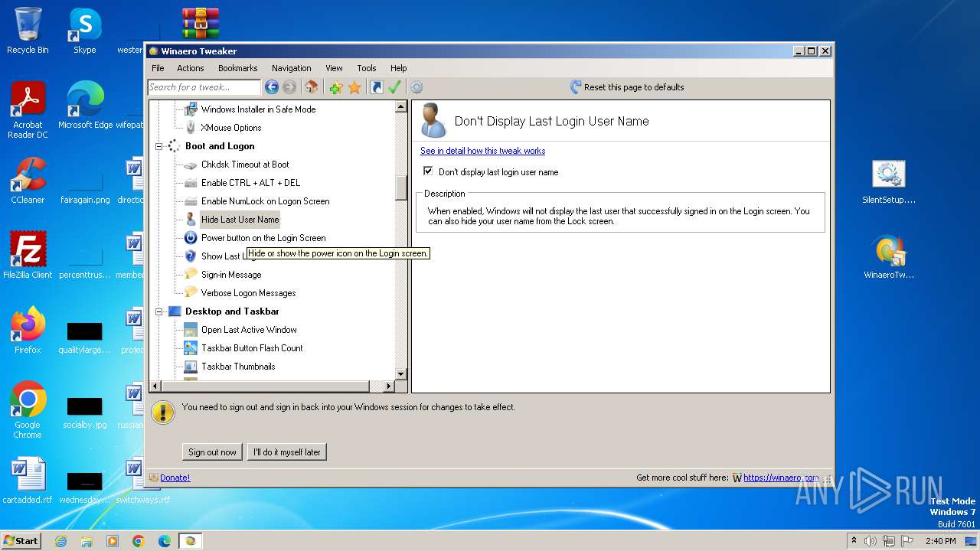Go to the Home page icon
This screenshot has width=980, height=551.
tap(311, 87)
